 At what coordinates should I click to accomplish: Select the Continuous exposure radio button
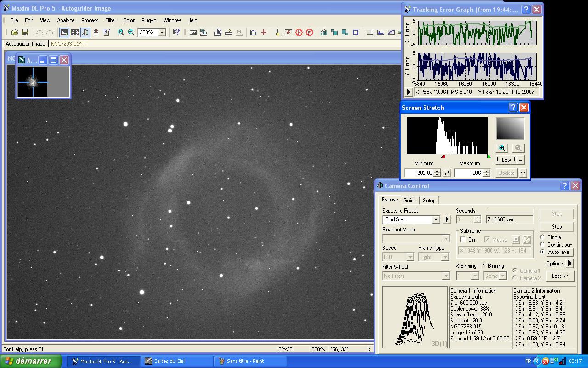click(x=543, y=245)
